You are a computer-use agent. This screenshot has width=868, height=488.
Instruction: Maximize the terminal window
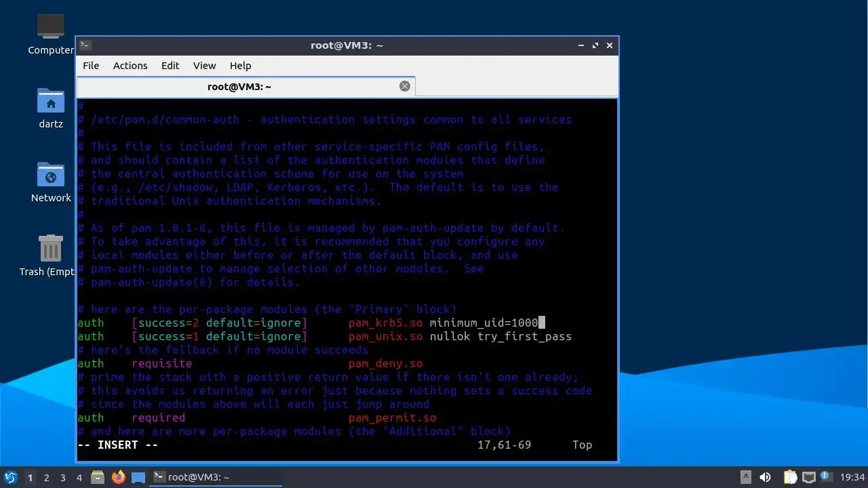[x=595, y=45]
